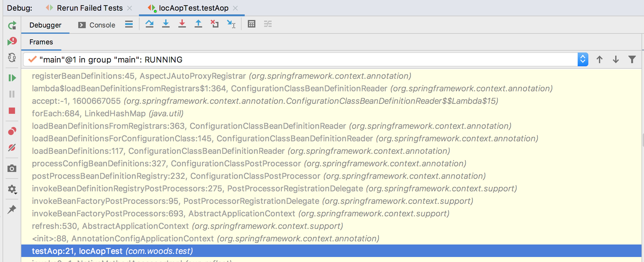Click thread combo box showing main RUNNING
Screen dimensions: 644x262
click(x=306, y=59)
